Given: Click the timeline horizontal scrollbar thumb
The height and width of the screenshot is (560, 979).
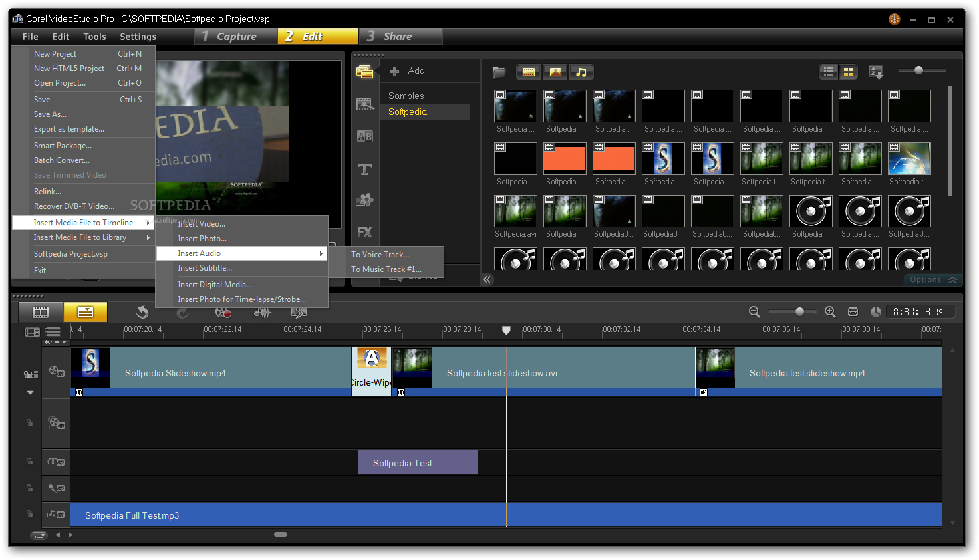Looking at the screenshot, I should pos(281,534).
